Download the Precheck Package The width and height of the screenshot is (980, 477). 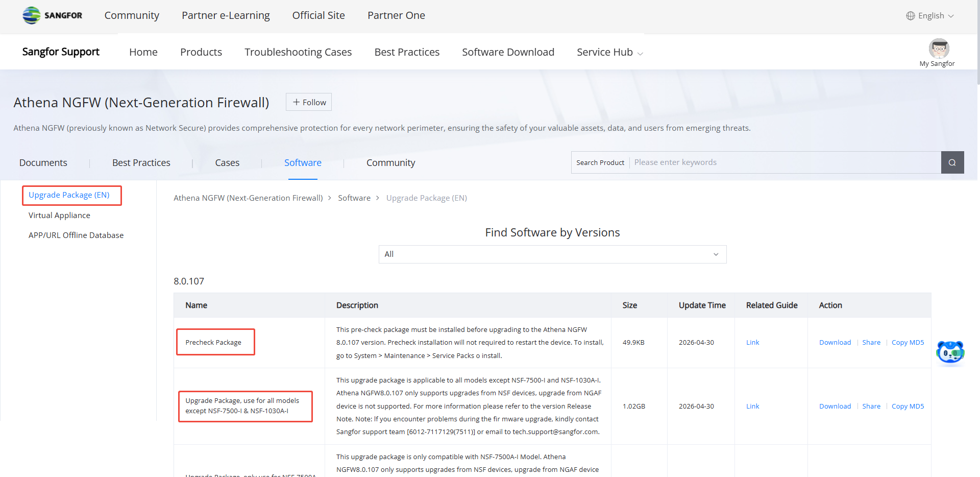[835, 343]
